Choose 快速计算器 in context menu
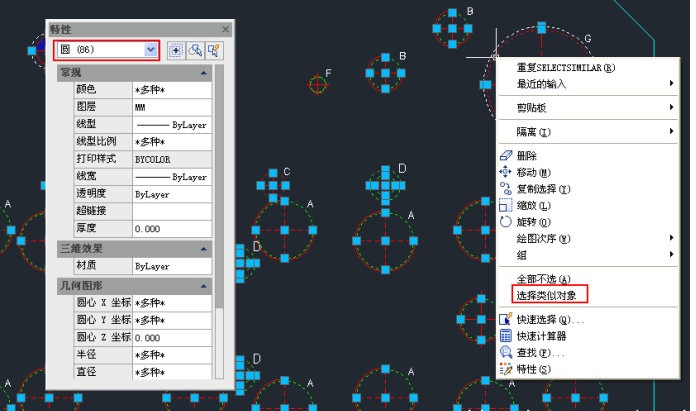Screen dimensions: 696x411 (x=588, y=336)
